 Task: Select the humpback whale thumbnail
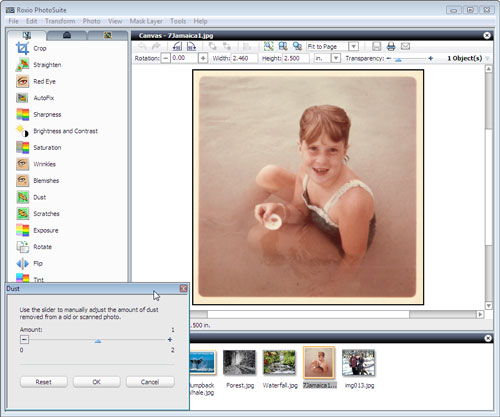[203, 362]
